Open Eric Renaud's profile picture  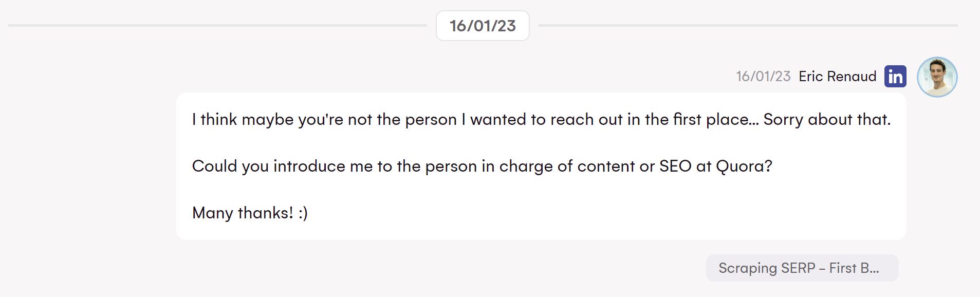tap(937, 77)
